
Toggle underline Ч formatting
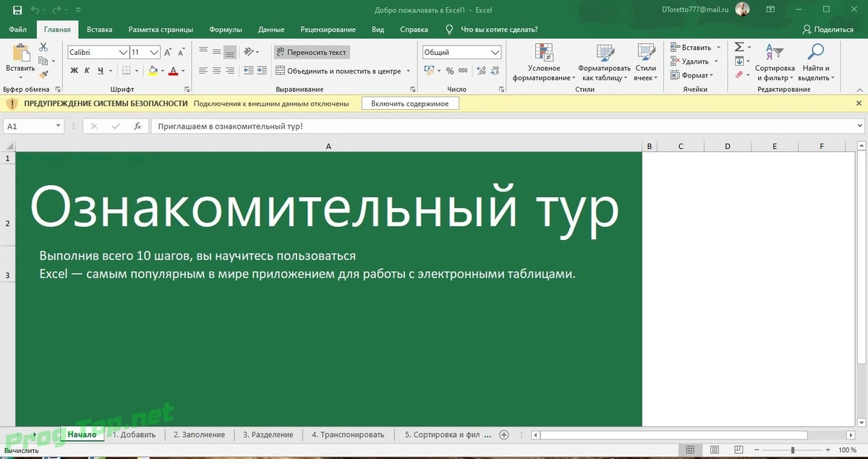(x=100, y=71)
